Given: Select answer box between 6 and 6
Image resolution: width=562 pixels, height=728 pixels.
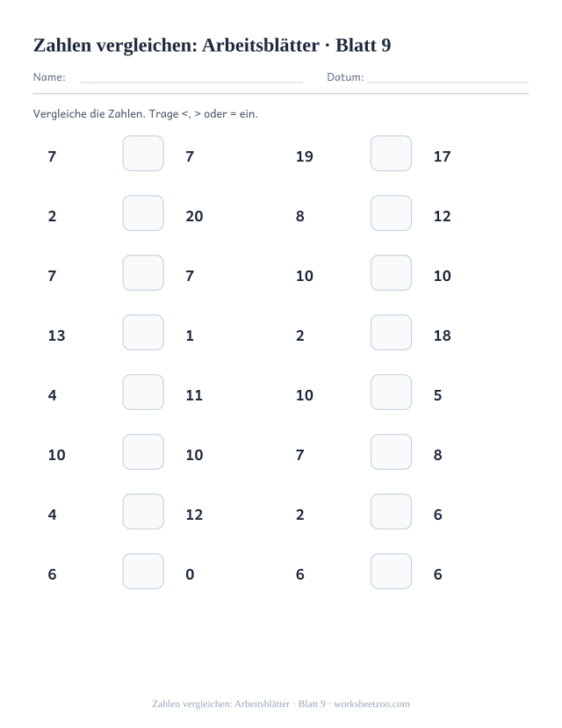Looking at the screenshot, I should [391, 571].
